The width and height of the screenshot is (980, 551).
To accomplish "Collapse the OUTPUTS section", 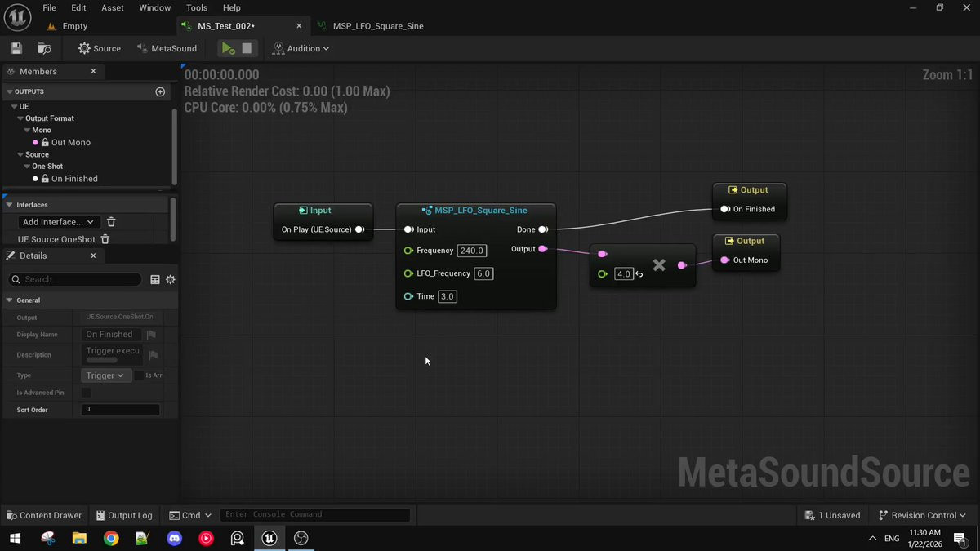I will coord(10,91).
